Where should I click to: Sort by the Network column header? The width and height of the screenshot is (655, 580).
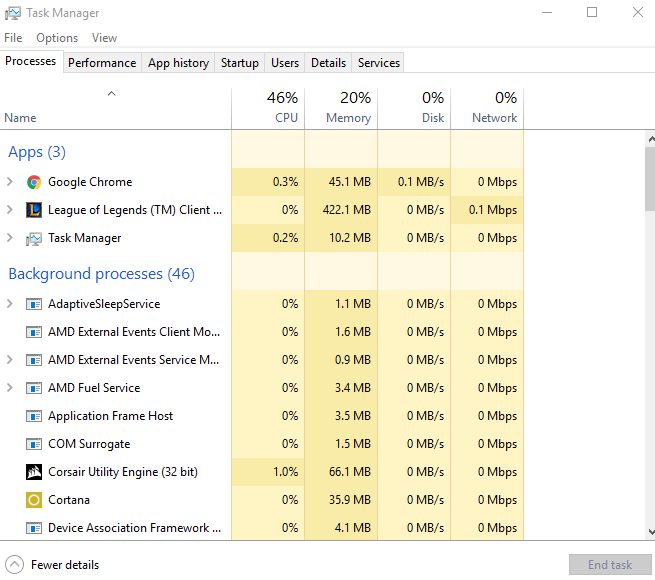point(487,108)
